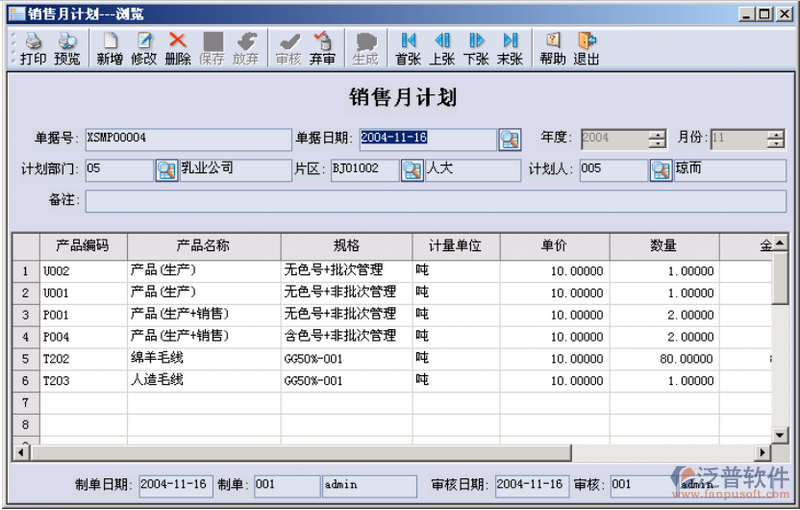The width and height of the screenshot is (800, 510).
Task: Open the 单据日期 date picker button
Action: click(x=510, y=139)
